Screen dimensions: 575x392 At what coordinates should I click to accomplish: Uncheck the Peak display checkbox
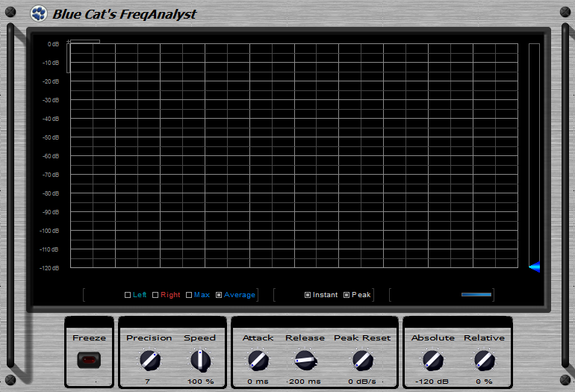click(x=346, y=295)
